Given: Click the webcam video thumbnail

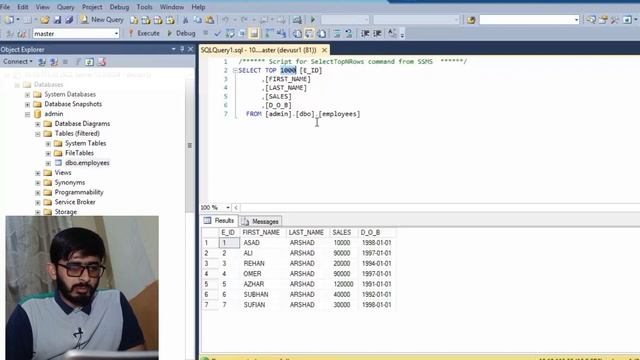Looking at the screenshot, I should (82, 288).
